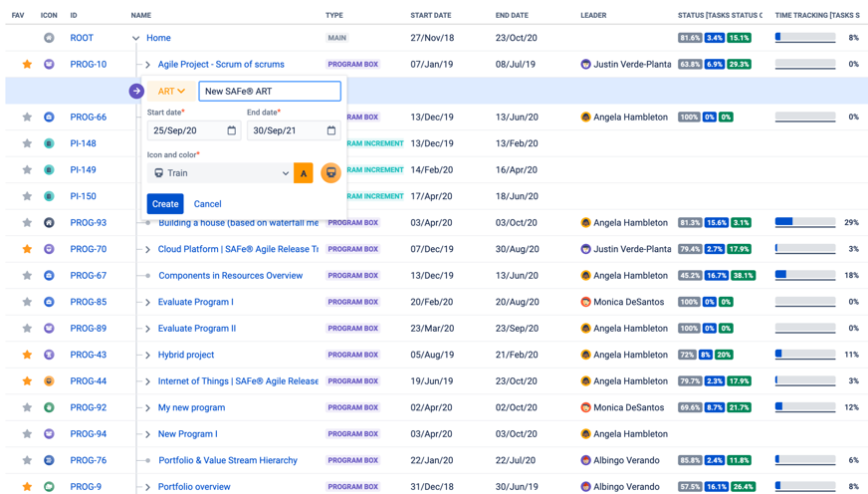Image resolution: width=868 pixels, height=494 pixels.
Task: Open the Start date calendar picker icon
Action: [x=231, y=130]
